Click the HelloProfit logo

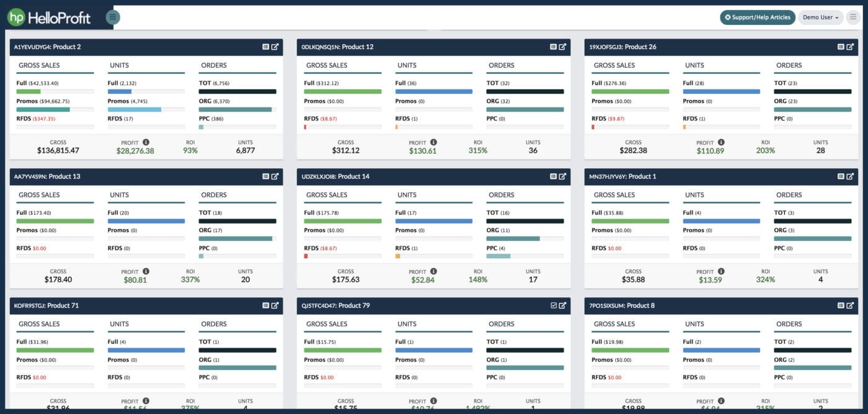[x=50, y=17]
